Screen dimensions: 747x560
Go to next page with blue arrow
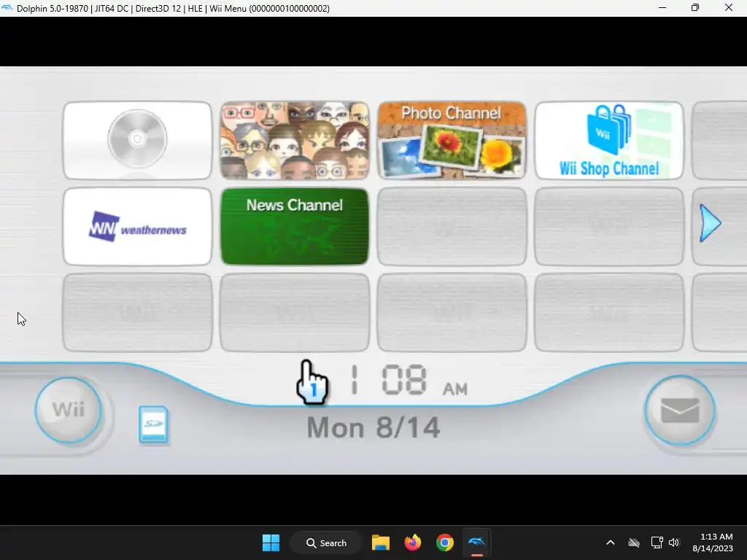[711, 223]
